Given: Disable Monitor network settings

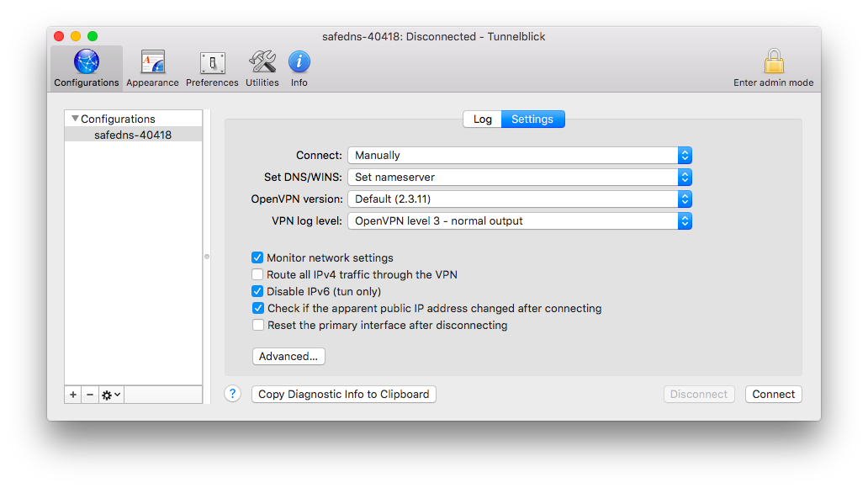Looking at the screenshot, I should pyautogui.click(x=257, y=257).
